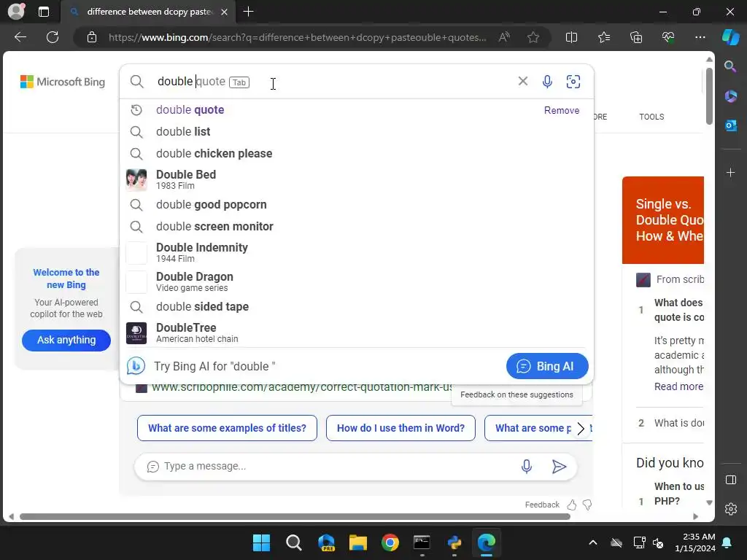The width and height of the screenshot is (747, 560).
Task: Click the Bing AI button
Action: 547,366
